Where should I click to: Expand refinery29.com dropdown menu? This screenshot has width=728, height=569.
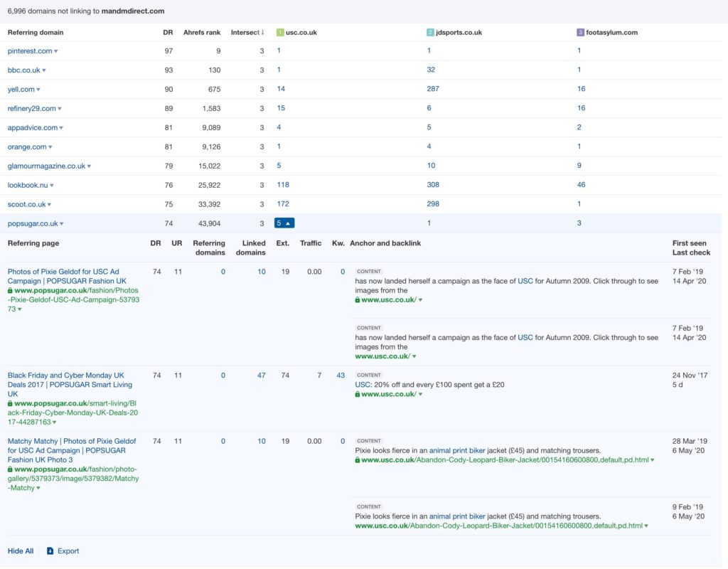[x=60, y=109]
